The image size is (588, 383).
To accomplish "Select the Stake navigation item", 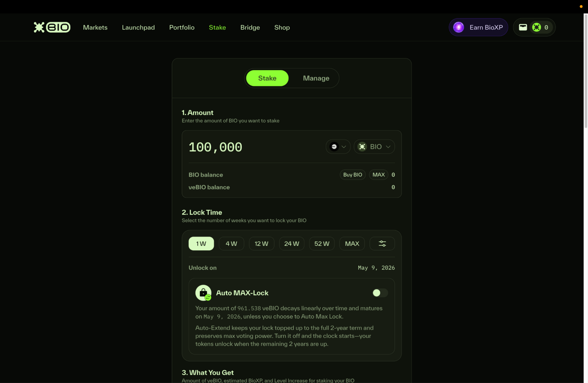I will tap(217, 28).
